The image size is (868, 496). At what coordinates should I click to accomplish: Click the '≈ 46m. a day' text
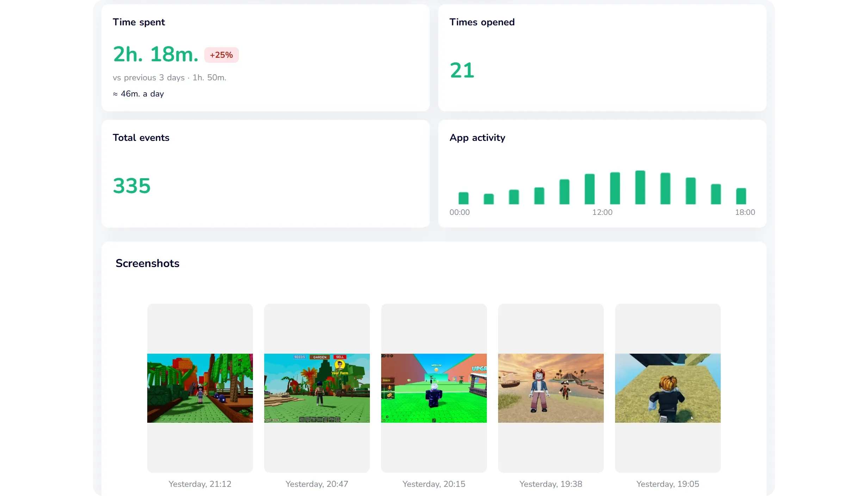tap(138, 94)
